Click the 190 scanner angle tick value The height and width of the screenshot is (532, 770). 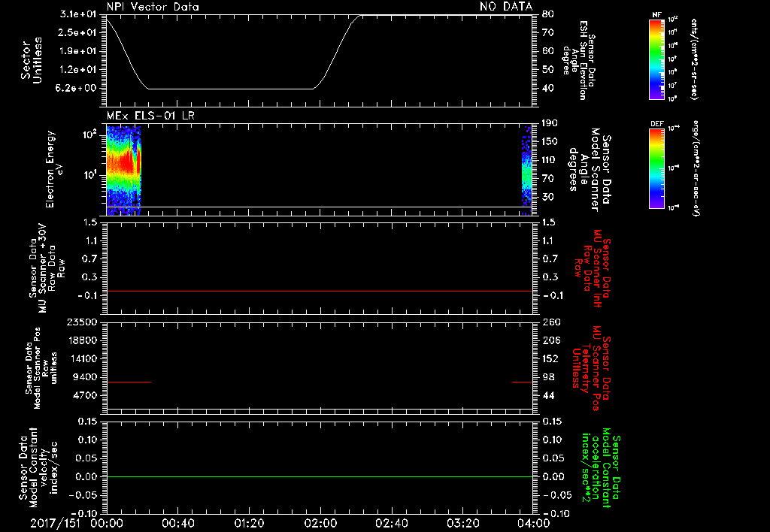pyautogui.click(x=550, y=123)
